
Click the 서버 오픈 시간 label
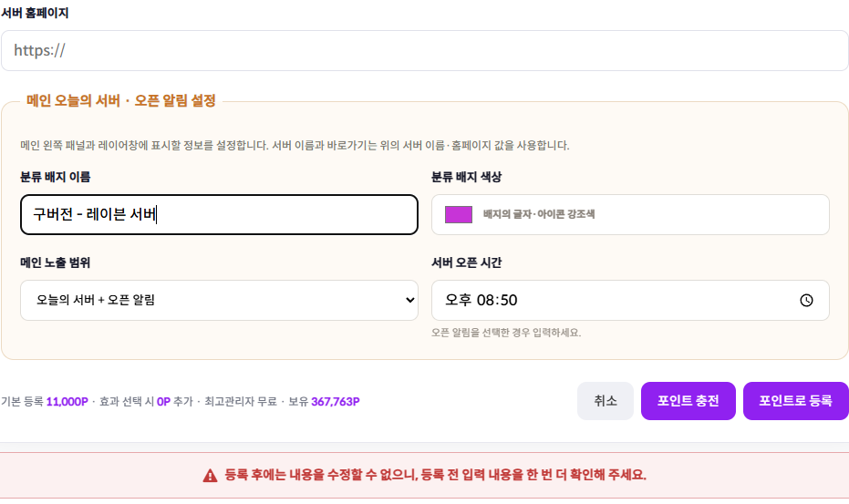pos(466,262)
